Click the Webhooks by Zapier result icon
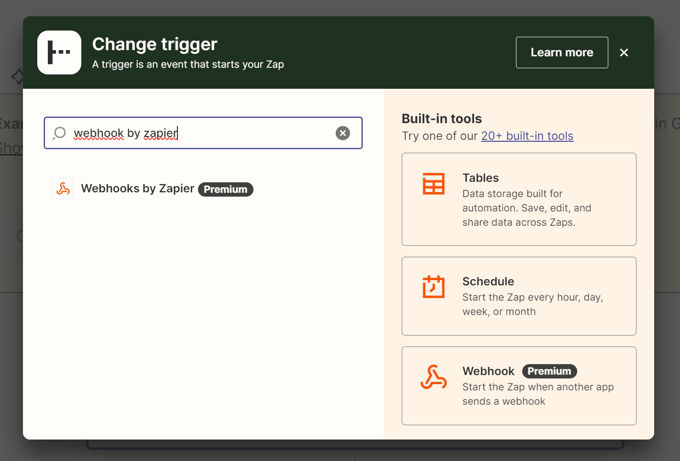The height and width of the screenshot is (461, 680). click(x=63, y=189)
